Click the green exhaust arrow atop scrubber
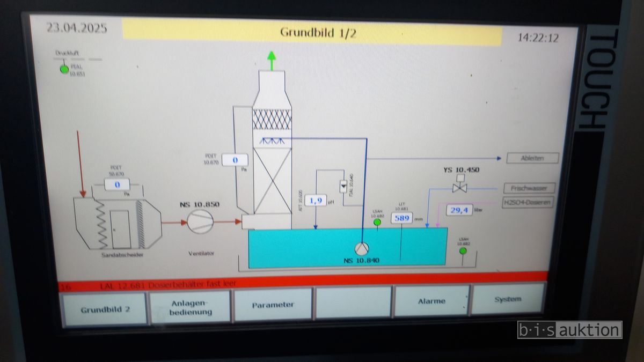Viewport: 644px width, 362px height. (x=272, y=60)
